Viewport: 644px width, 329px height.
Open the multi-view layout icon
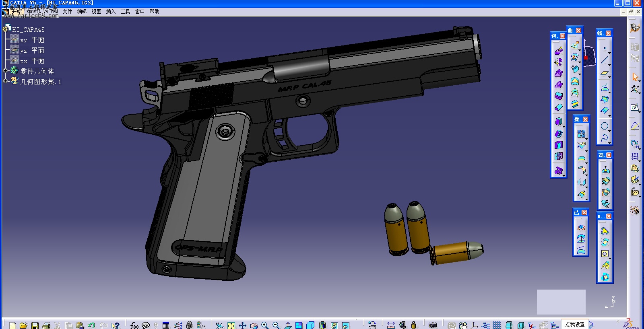coord(299,325)
